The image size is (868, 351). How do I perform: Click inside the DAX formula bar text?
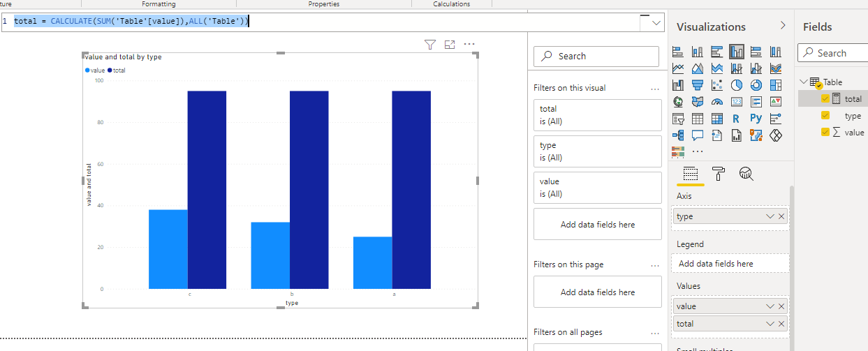pyautogui.click(x=131, y=22)
